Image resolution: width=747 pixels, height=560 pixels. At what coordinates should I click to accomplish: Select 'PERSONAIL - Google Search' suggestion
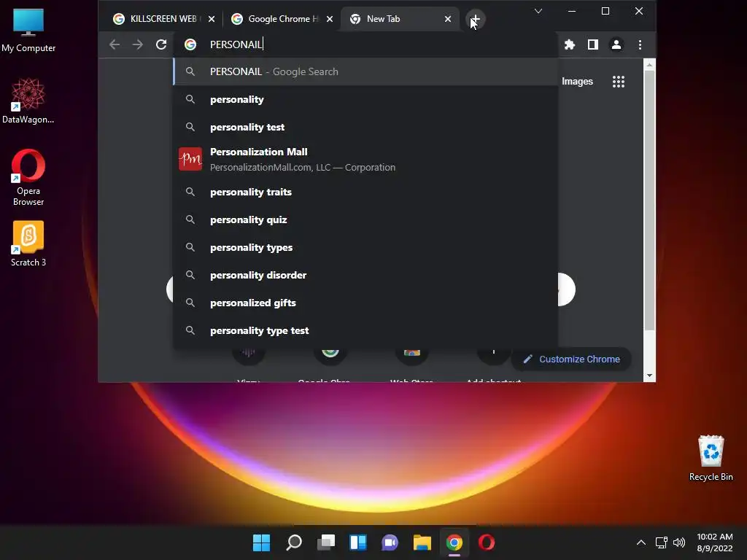coord(365,71)
